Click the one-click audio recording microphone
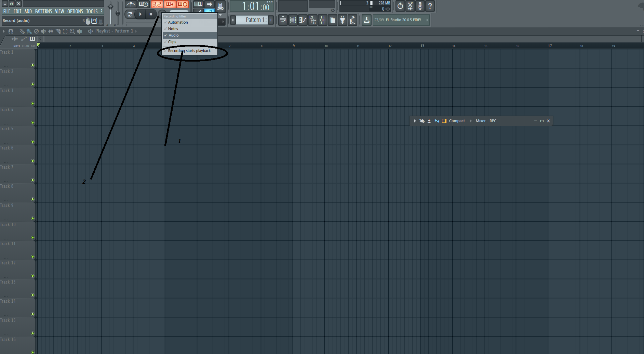This screenshot has height=354, width=644. (x=420, y=6)
